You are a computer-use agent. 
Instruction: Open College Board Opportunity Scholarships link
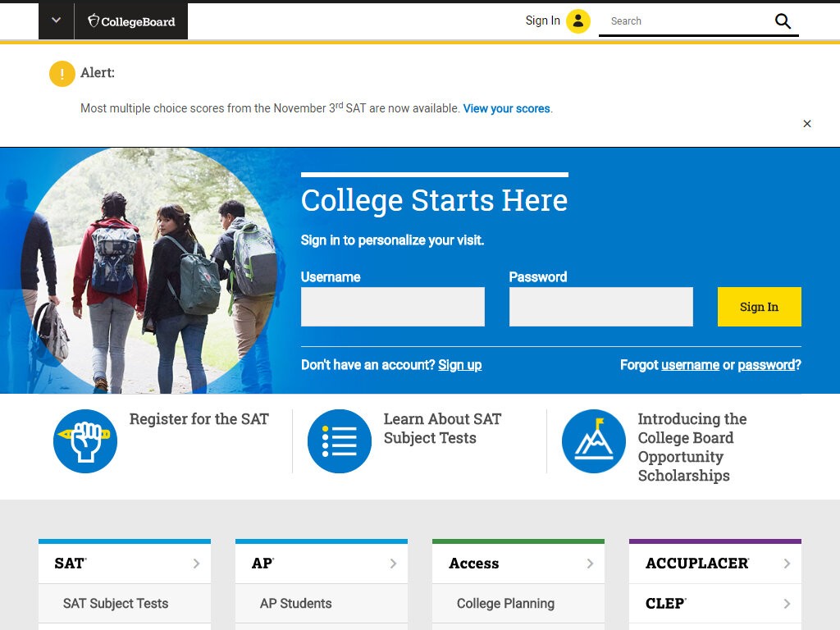(x=692, y=447)
